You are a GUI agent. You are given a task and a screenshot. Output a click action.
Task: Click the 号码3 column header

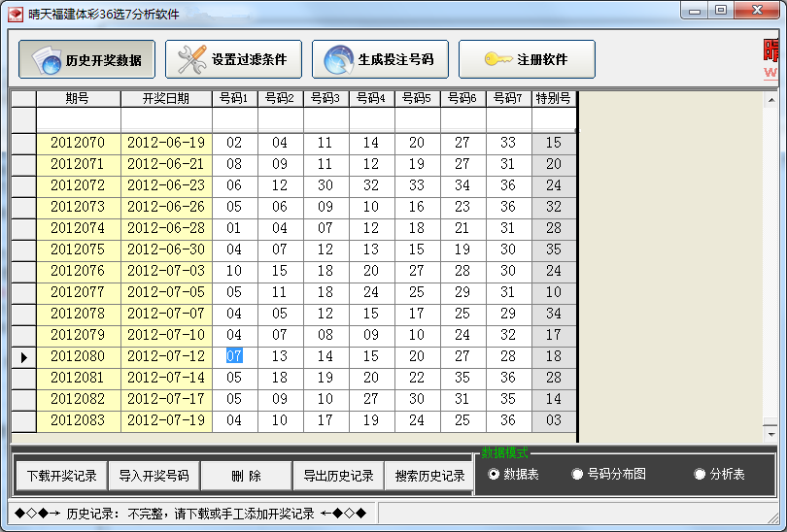click(326, 99)
